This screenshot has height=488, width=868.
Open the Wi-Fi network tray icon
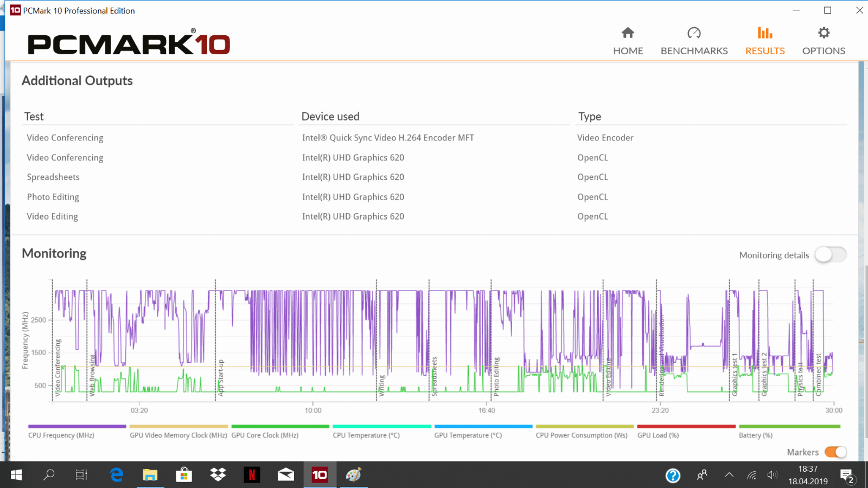751,476
